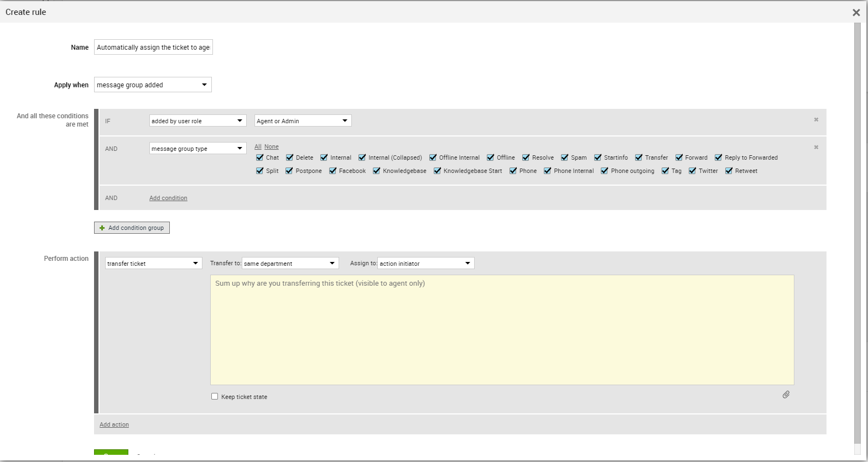Close the Create rule dialog

click(856, 12)
